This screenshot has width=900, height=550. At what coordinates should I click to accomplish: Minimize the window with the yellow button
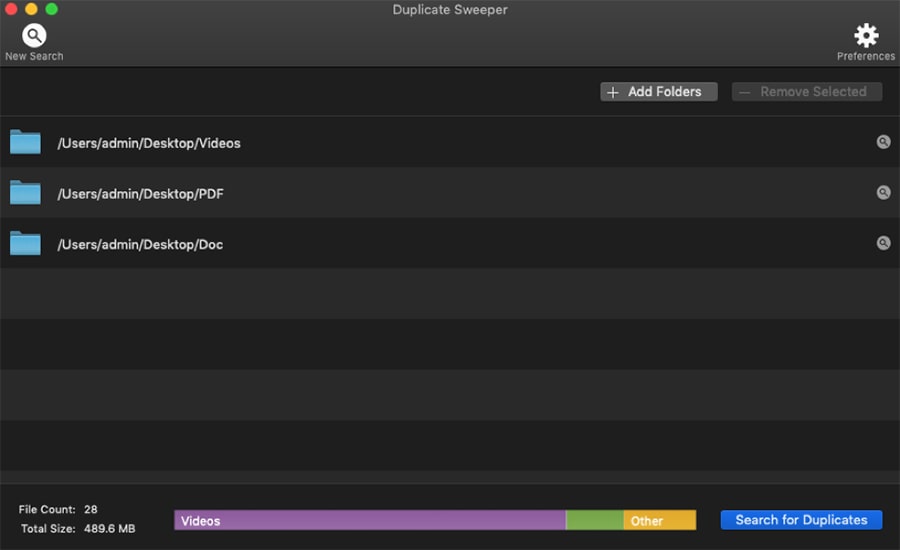(x=31, y=9)
